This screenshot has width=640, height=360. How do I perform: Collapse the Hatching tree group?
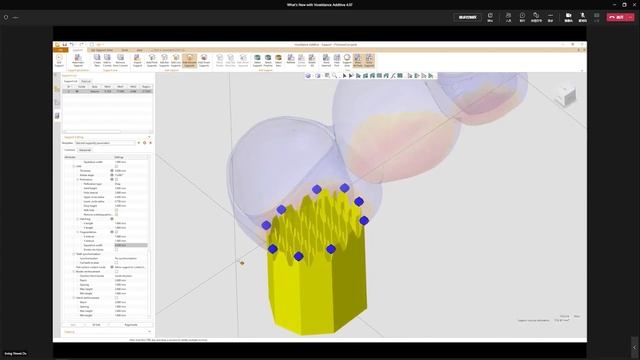tap(78, 219)
